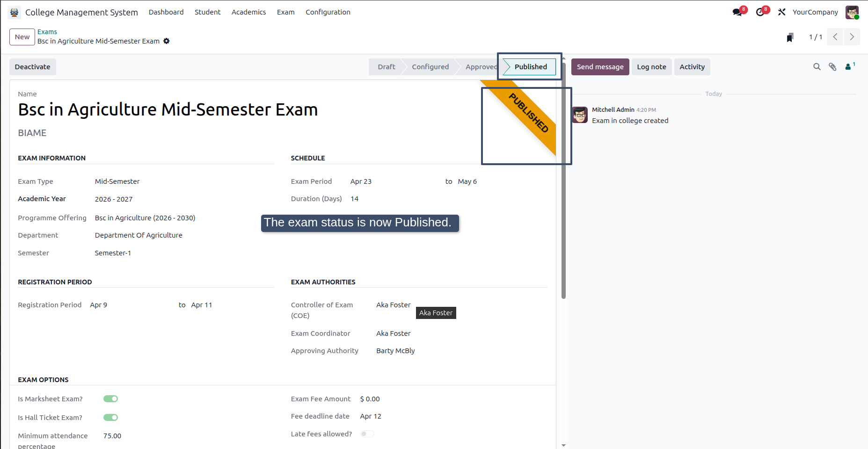Open the gear actions menu beside exam title
Viewport: 868px width, 449px height.
click(167, 41)
